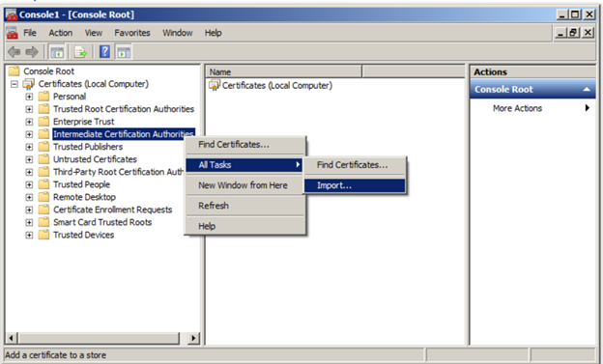The image size is (603, 364).
Task: Expand the Certificate Enrollment Requests node
Action: tap(29, 210)
